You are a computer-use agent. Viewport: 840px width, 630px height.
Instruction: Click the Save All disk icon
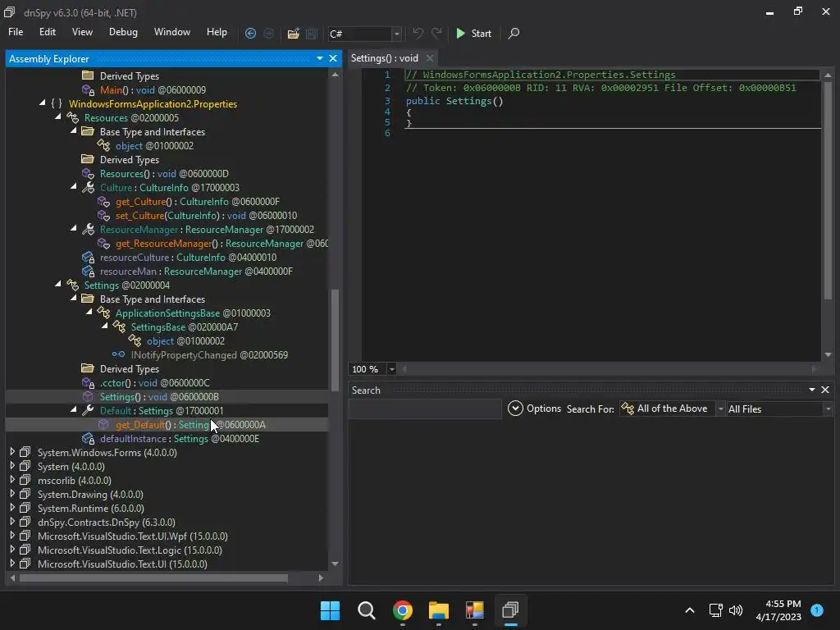311,33
